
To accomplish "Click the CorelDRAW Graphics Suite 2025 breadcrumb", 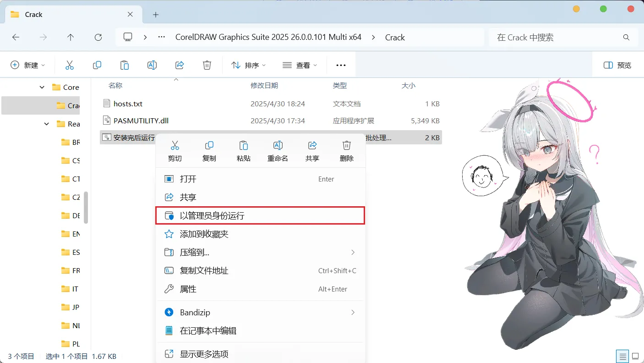I will (x=268, y=37).
